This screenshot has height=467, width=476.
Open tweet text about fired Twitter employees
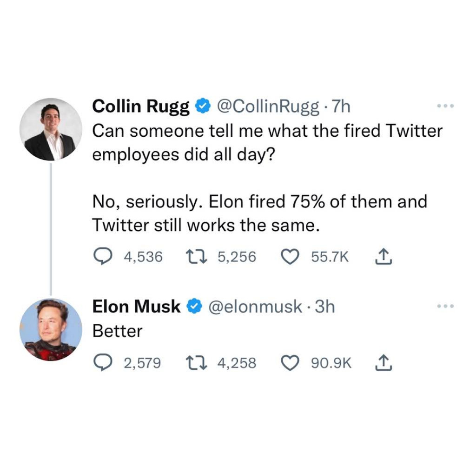pyautogui.click(x=267, y=178)
